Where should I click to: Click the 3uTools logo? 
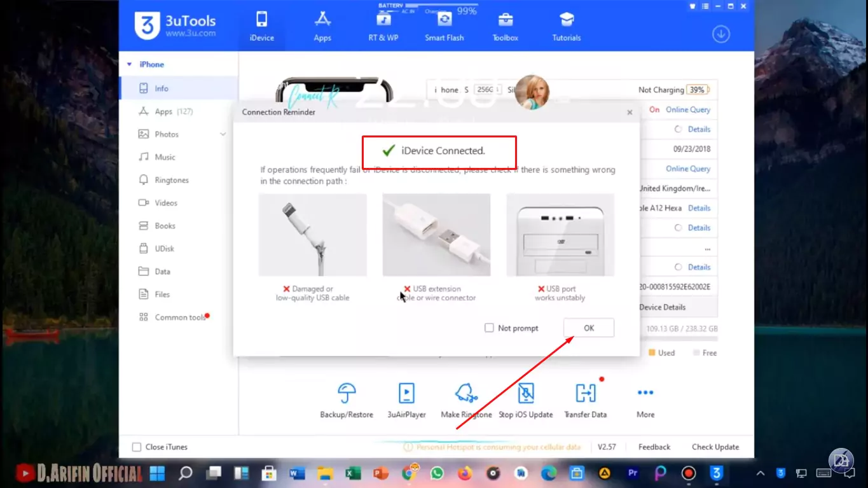pyautogui.click(x=175, y=25)
